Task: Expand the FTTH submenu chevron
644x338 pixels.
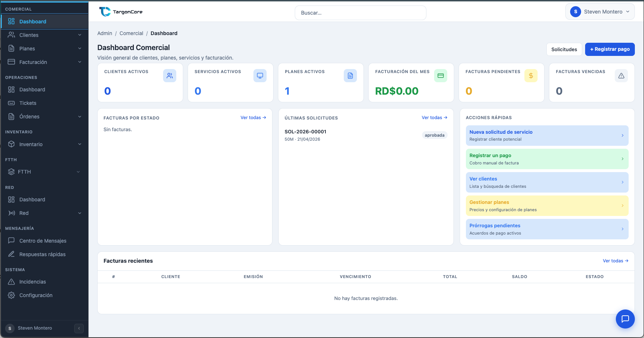Action: (78, 172)
